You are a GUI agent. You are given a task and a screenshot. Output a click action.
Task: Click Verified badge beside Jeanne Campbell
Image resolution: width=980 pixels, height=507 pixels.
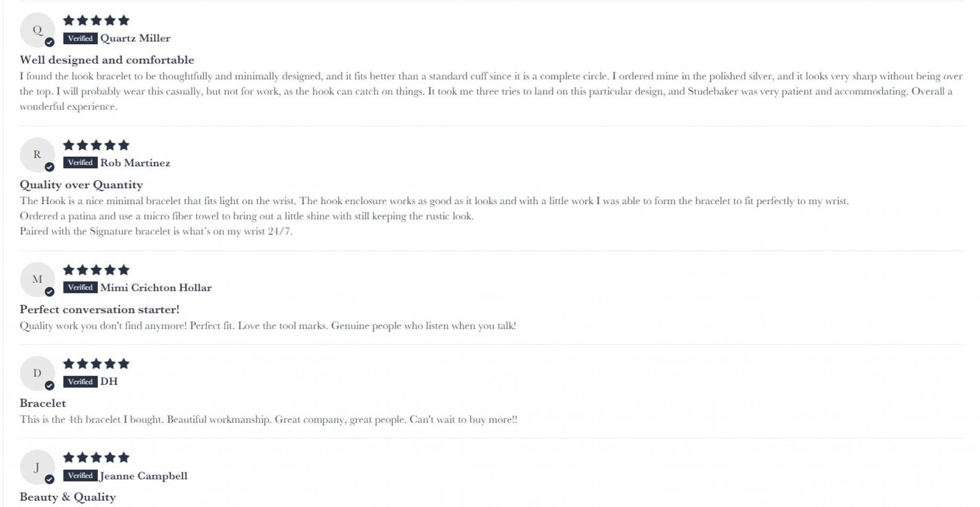[x=80, y=475]
